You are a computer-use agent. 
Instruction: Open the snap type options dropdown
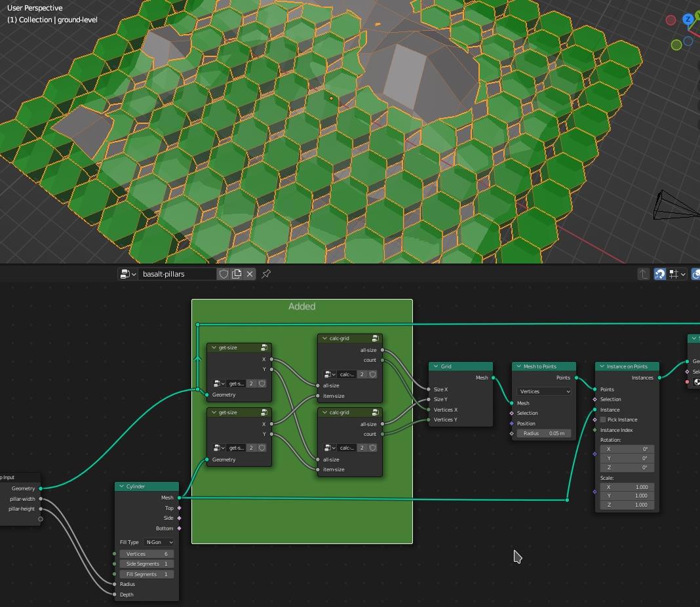678,274
